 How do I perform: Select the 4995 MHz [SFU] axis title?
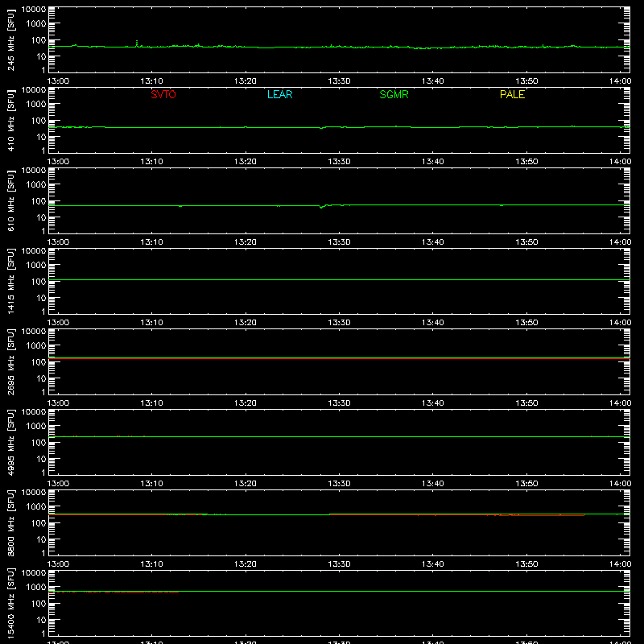point(10,442)
